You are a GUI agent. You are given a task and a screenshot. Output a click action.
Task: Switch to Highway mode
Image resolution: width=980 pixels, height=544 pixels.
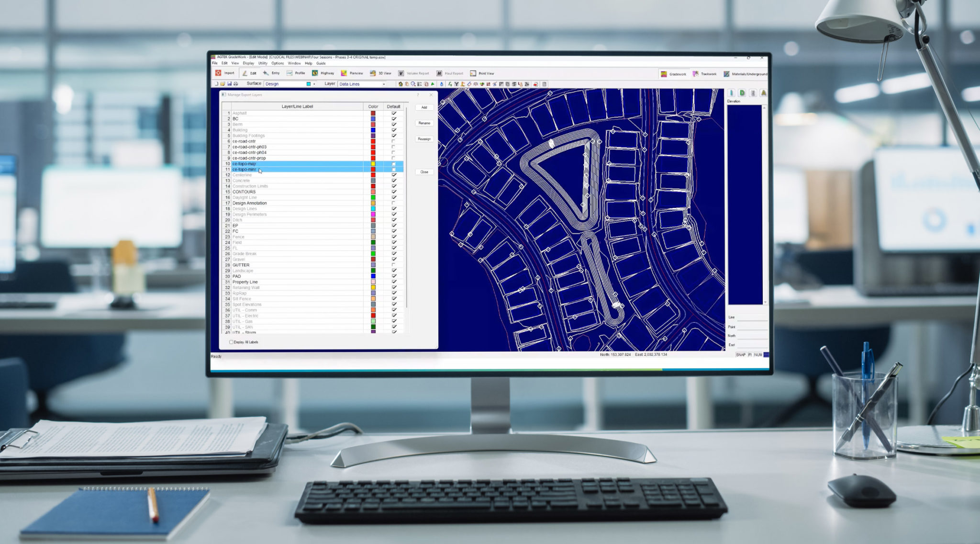(323, 73)
